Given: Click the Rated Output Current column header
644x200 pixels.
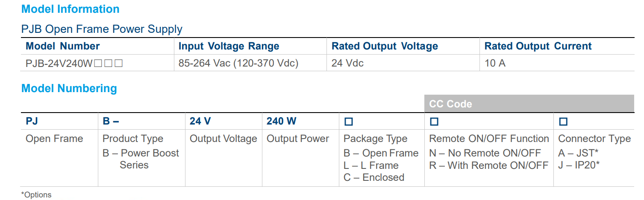Looking at the screenshot, I should [538, 46].
